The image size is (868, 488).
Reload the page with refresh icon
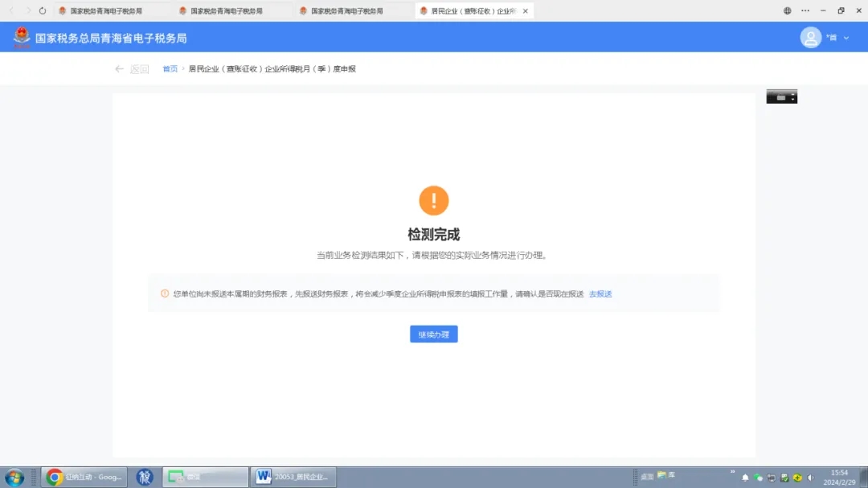[x=43, y=10]
